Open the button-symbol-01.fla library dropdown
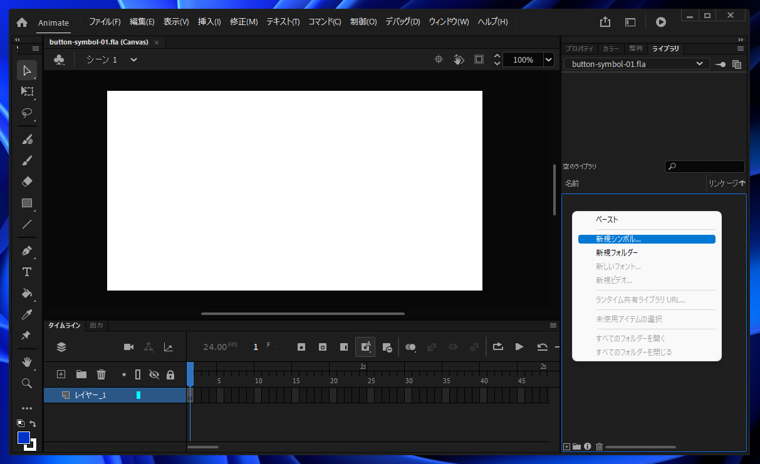Screen dimensions: 760x464 (x=637, y=64)
